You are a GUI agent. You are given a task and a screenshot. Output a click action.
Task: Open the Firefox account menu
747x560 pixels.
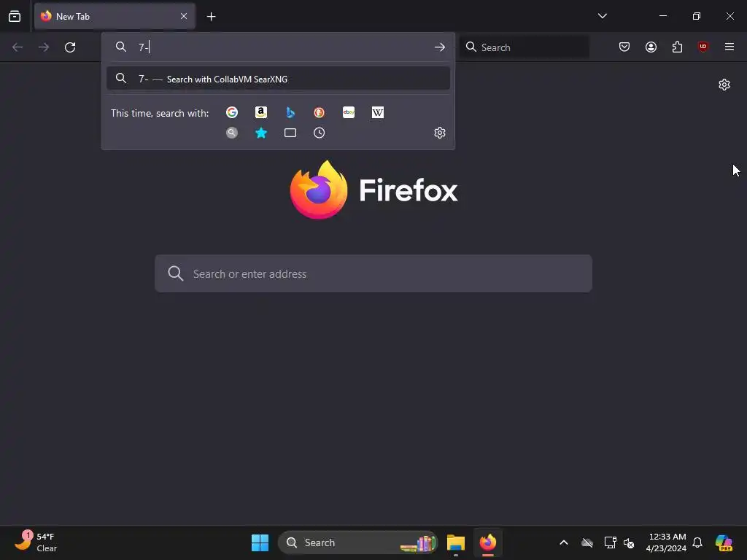tap(651, 47)
